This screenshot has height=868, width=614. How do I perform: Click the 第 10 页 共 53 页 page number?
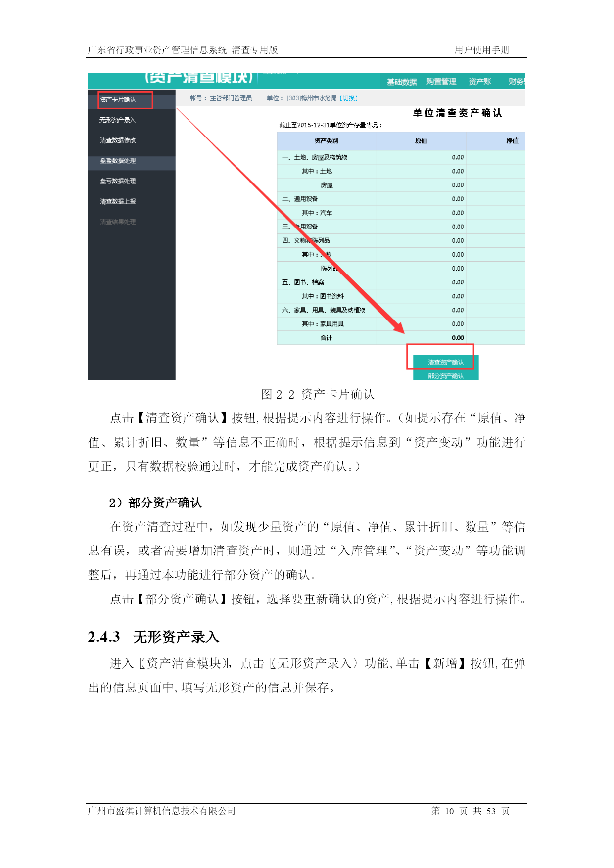point(471,811)
